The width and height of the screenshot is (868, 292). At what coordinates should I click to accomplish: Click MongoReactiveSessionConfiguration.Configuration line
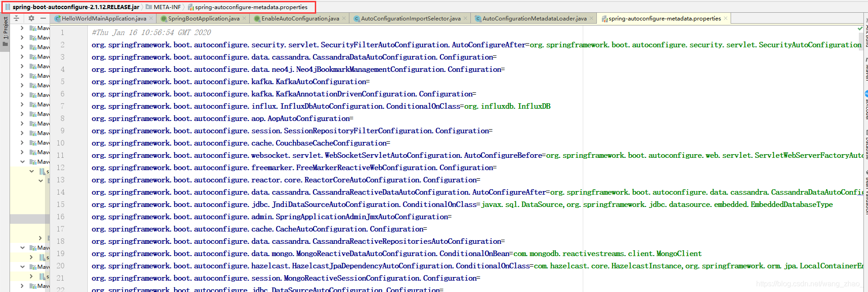click(x=286, y=278)
